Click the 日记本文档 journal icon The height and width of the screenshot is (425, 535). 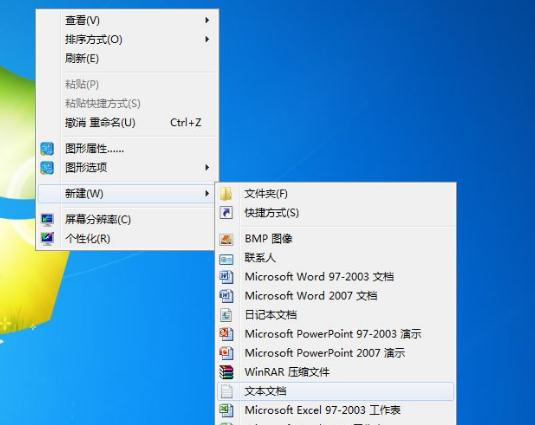pyautogui.click(x=226, y=315)
